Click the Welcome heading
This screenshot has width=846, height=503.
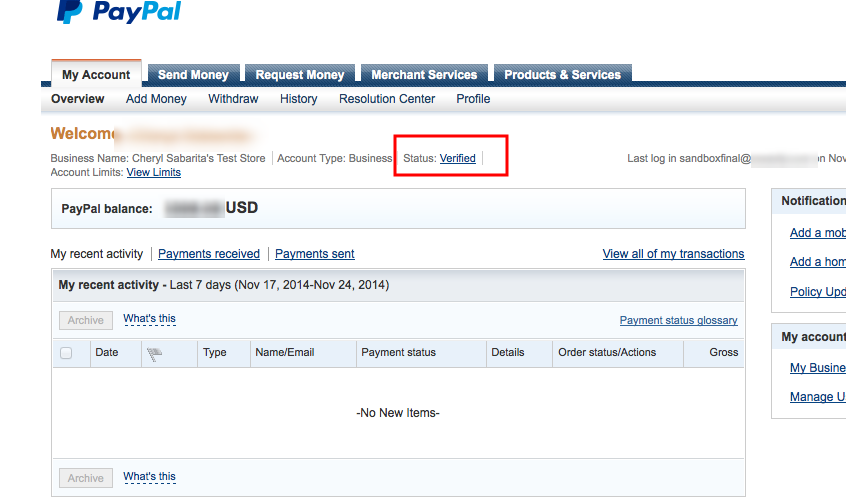point(83,133)
